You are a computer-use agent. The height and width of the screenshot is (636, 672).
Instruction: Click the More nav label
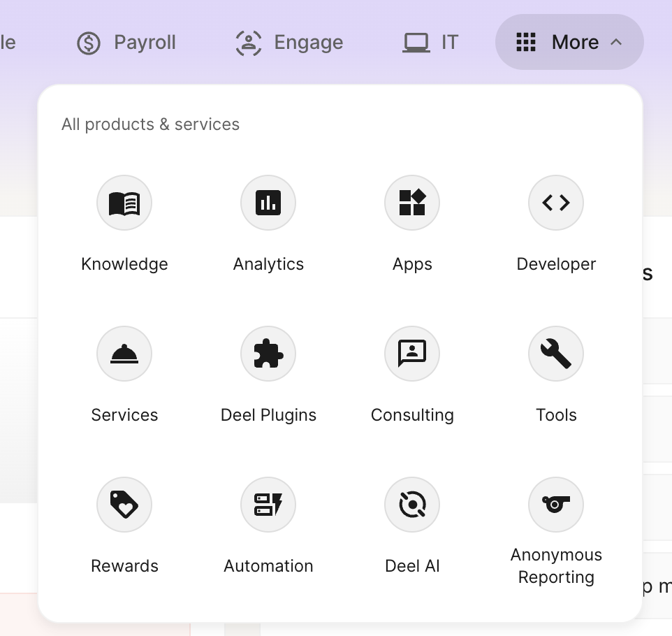tap(575, 43)
